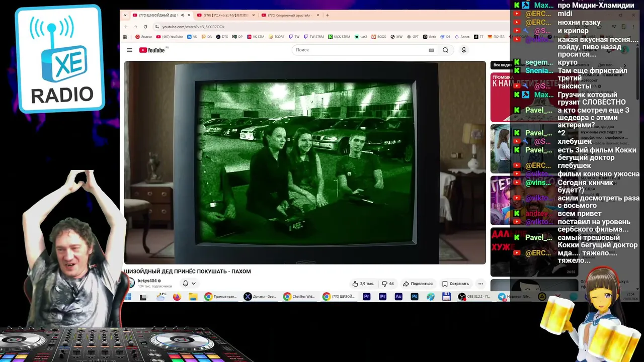Open the kekys404 channel name

(147, 281)
